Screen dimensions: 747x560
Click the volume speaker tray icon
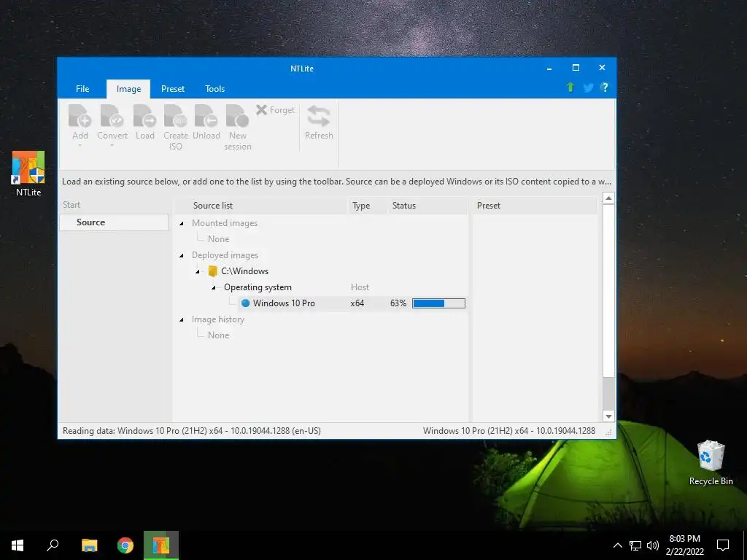[653, 545]
